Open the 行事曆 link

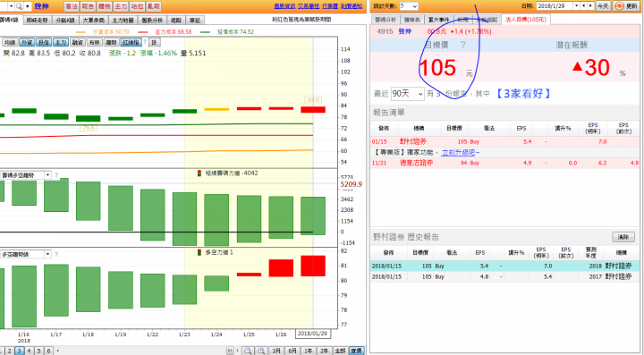pos(330,6)
